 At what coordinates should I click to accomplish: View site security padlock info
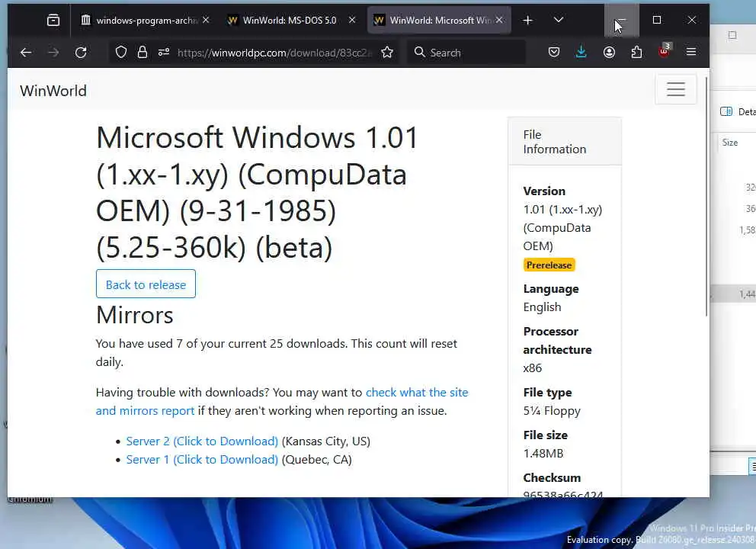pos(143,52)
